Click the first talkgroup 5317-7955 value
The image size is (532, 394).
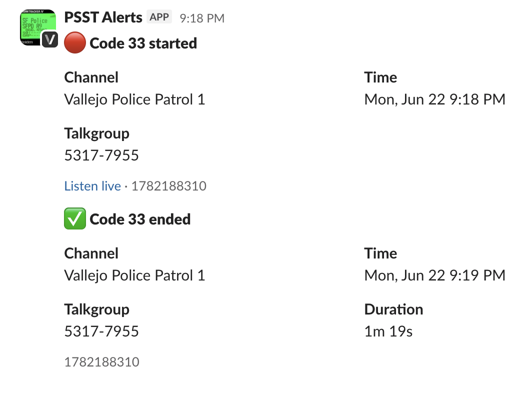point(101,155)
